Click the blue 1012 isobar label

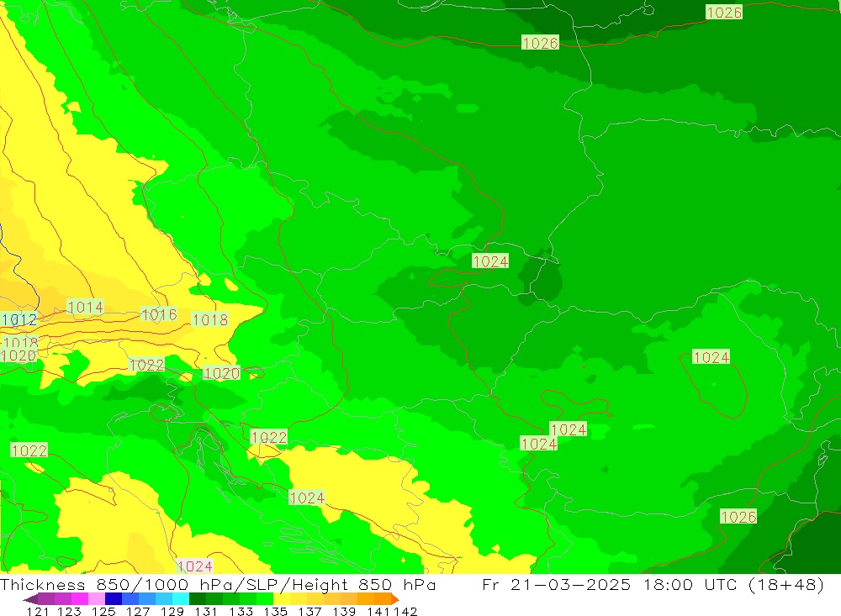click(20, 320)
